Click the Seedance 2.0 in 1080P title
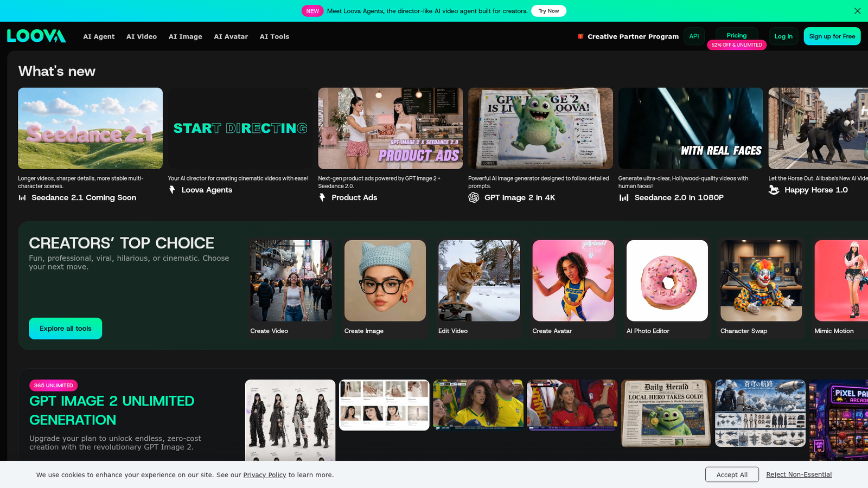 click(x=679, y=197)
